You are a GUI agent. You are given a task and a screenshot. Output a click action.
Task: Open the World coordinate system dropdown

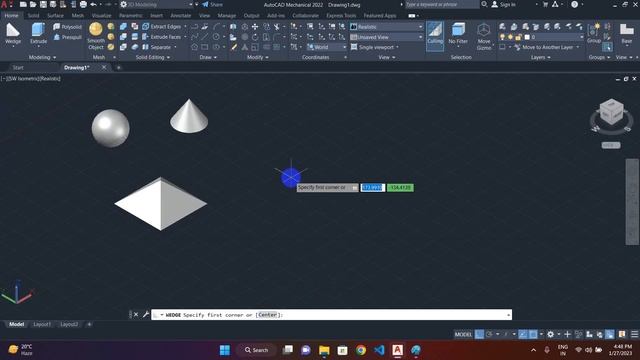[327, 47]
